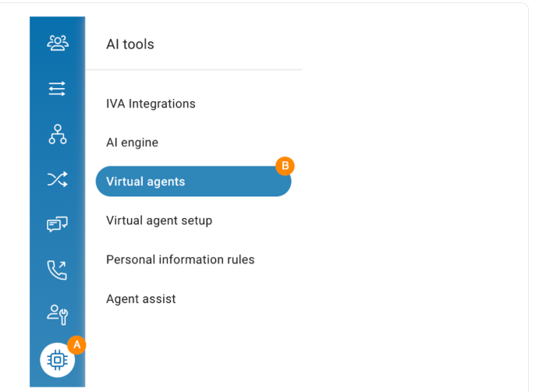The width and height of the screenshot is (557, 392).
Task: Select AI engine menu item
Action: [x=132, y=143]
